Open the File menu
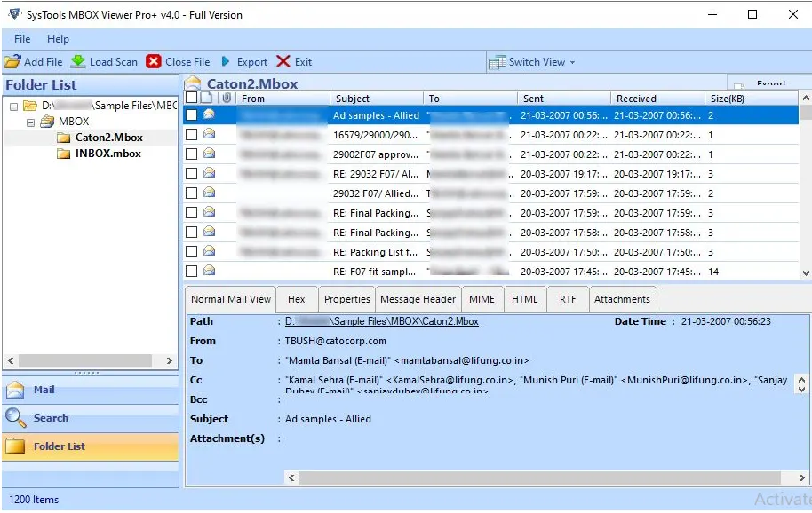 coord(22,39)
